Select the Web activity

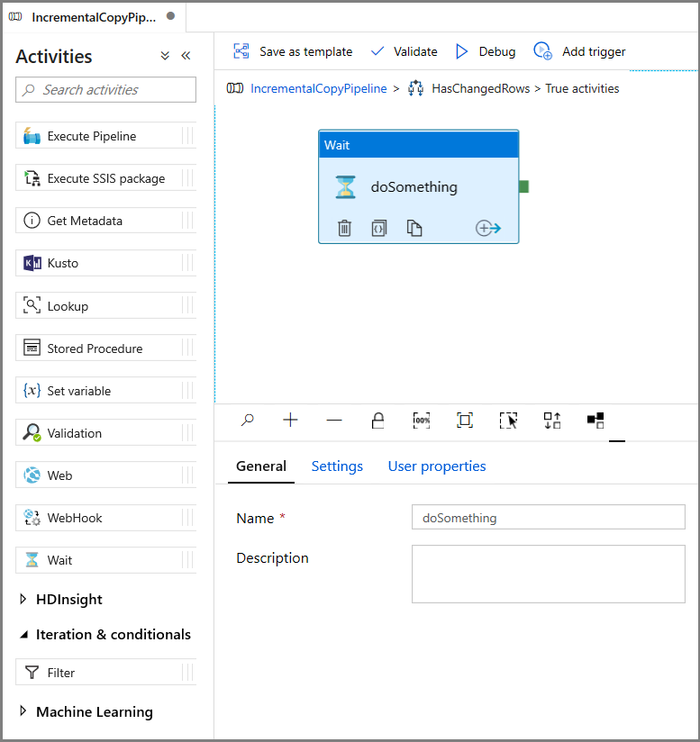(x=105, y=475)
